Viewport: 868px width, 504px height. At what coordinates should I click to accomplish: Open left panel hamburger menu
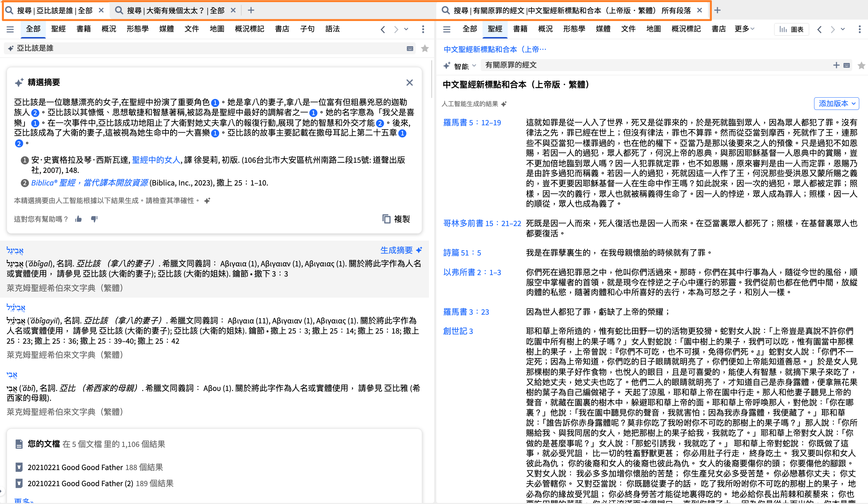coord(10,29)
